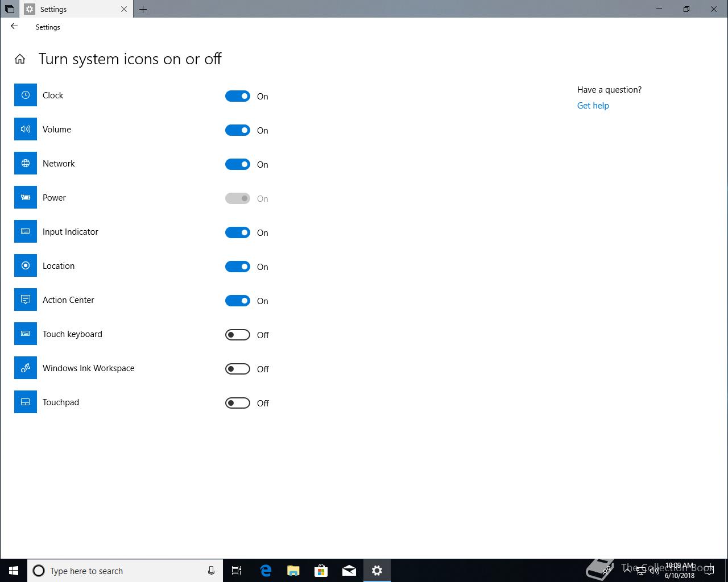Turn on the Touch keyboard icon
Screen dimensions: 728x582
[238, 335]
